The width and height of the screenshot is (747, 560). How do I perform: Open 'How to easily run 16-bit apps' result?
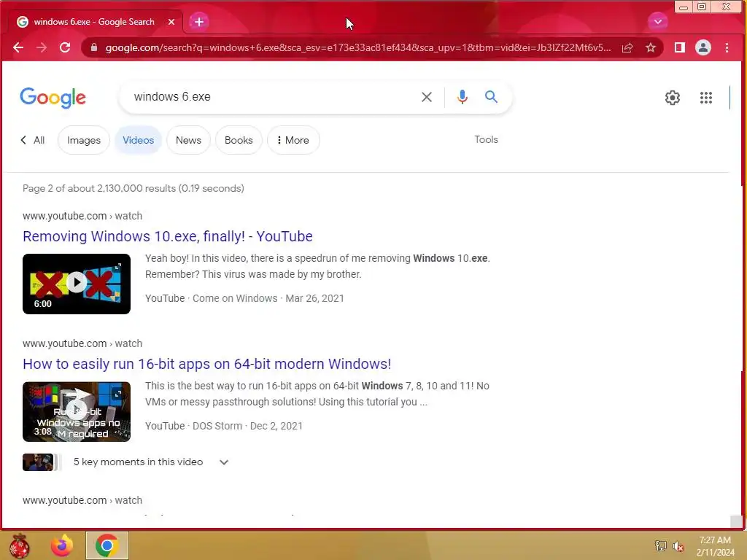[206, 364]
